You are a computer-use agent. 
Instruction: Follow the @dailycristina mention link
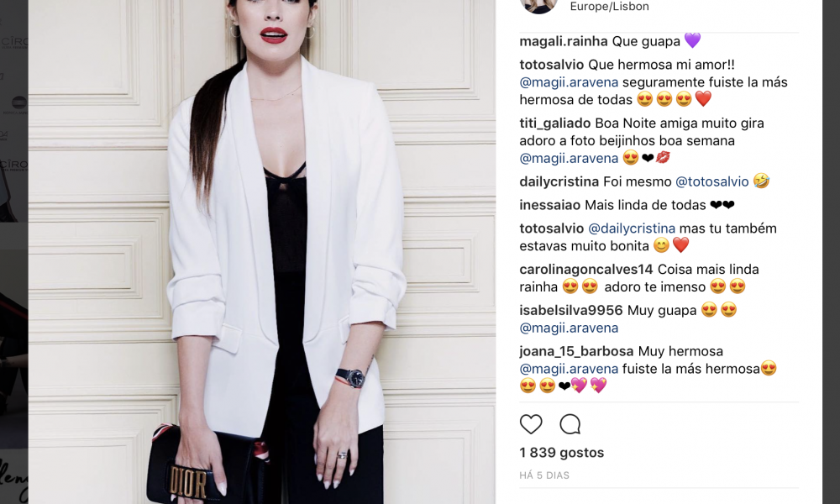pos(632,228)
